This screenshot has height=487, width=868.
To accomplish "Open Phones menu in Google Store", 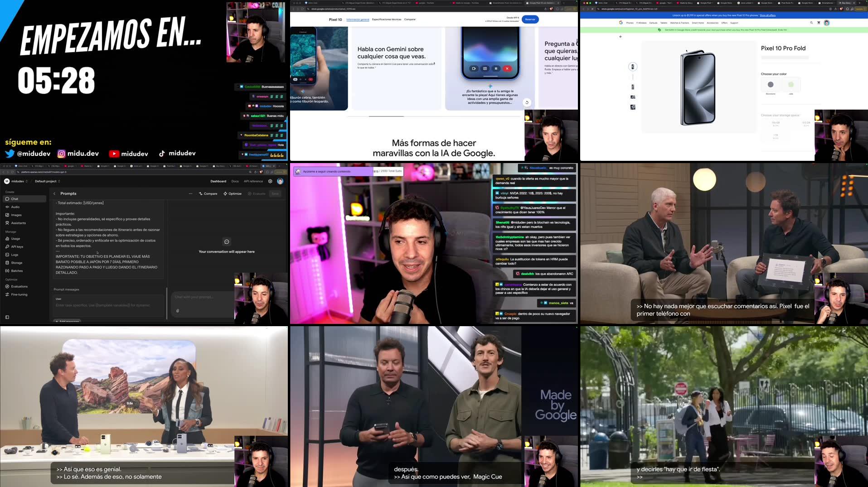I will point(630,23).
